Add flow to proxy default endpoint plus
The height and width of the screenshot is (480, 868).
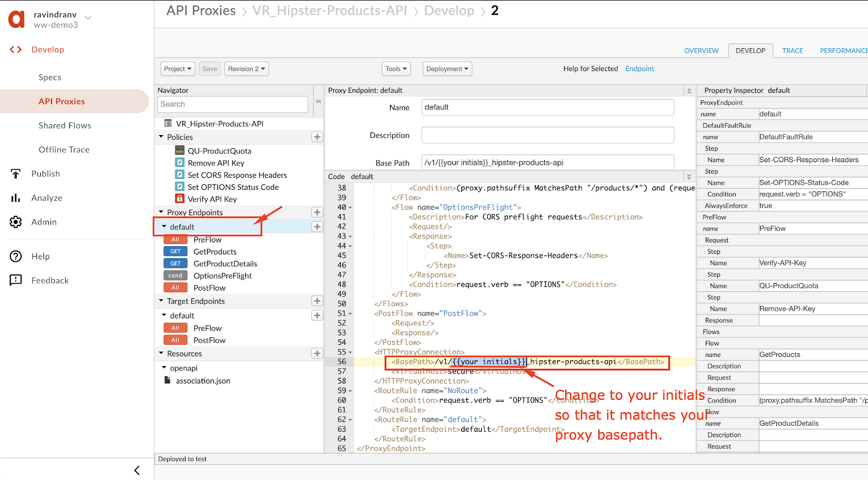point(317,227)
